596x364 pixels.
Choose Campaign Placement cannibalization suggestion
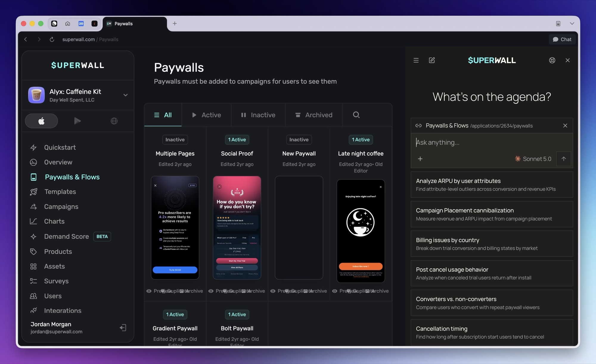click(492, 214)
